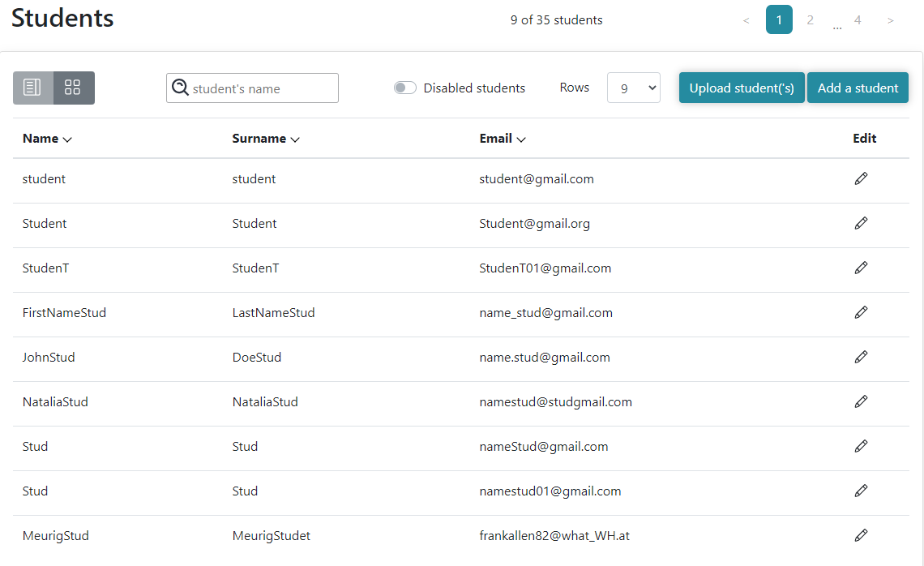
Task: Edit the Student@gmail.org row pencil icon
Action: click(x=861, y=224)
